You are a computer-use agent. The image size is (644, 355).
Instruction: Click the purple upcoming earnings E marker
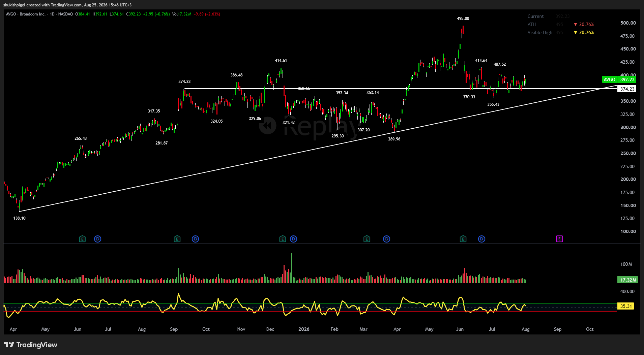tap(559, 239)
